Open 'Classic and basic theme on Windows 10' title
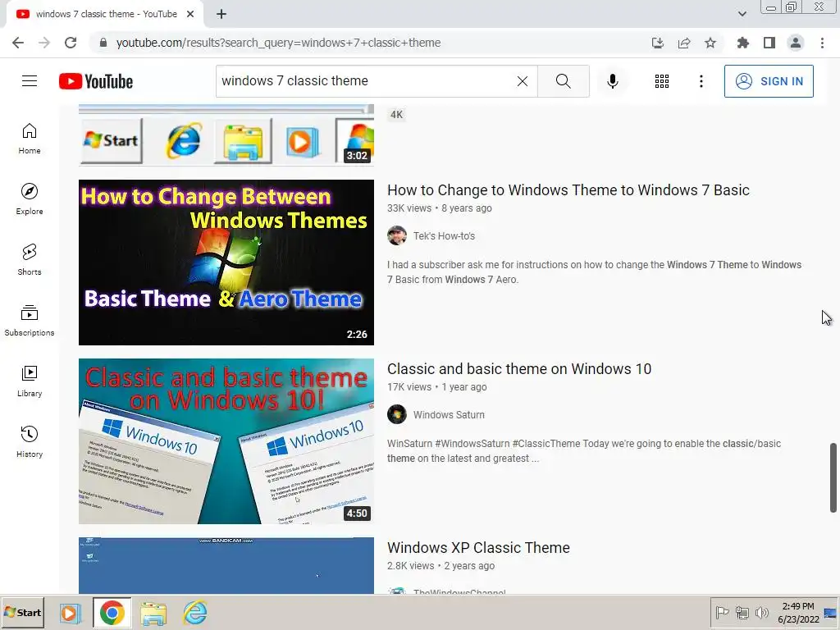 519,369
